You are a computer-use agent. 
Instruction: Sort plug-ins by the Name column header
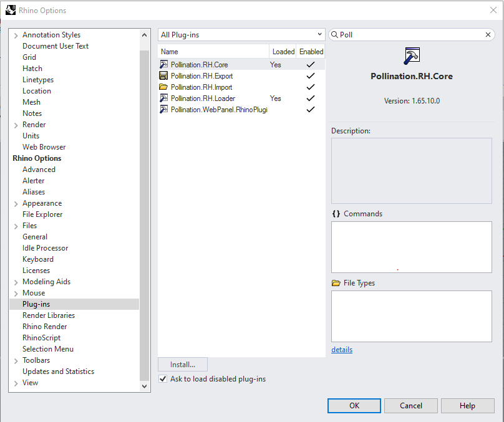click(213, 52)
